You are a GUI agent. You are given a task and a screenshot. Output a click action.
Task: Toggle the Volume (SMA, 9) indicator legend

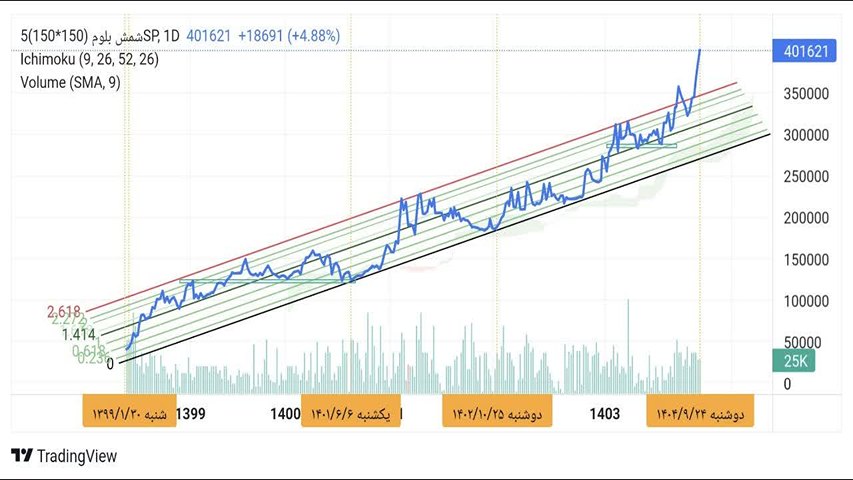pos(70,82)
